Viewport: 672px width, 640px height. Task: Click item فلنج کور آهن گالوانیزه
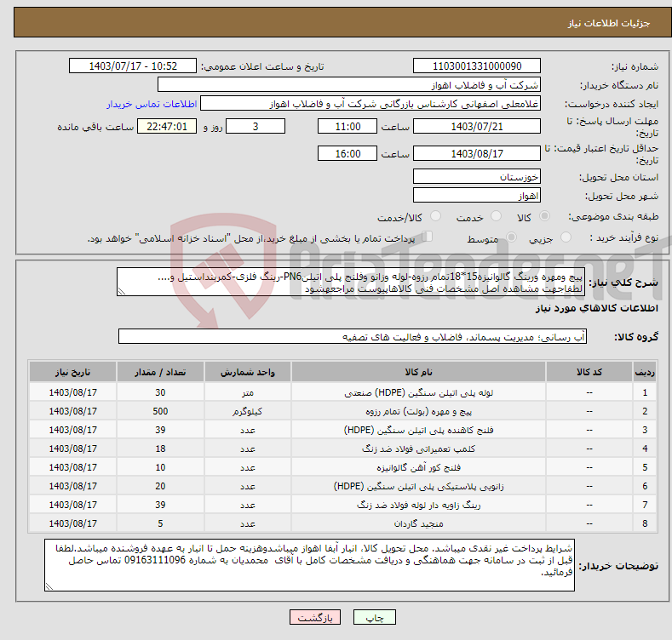[x=418, y=467]
